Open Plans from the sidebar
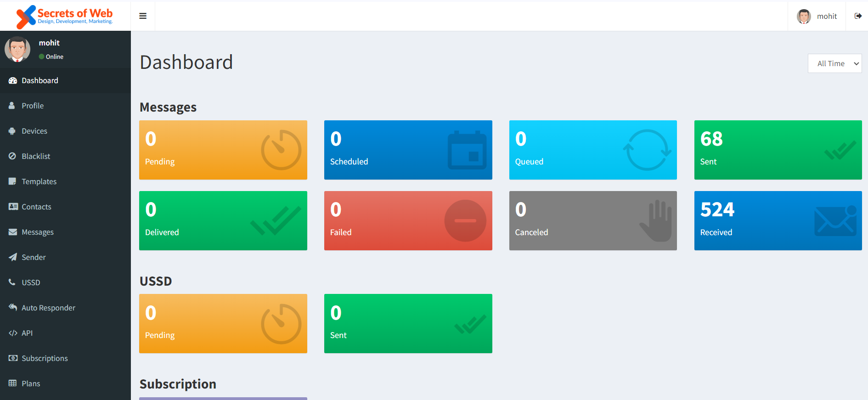Viewport: 868px width, 400px height. coord(31,383)
